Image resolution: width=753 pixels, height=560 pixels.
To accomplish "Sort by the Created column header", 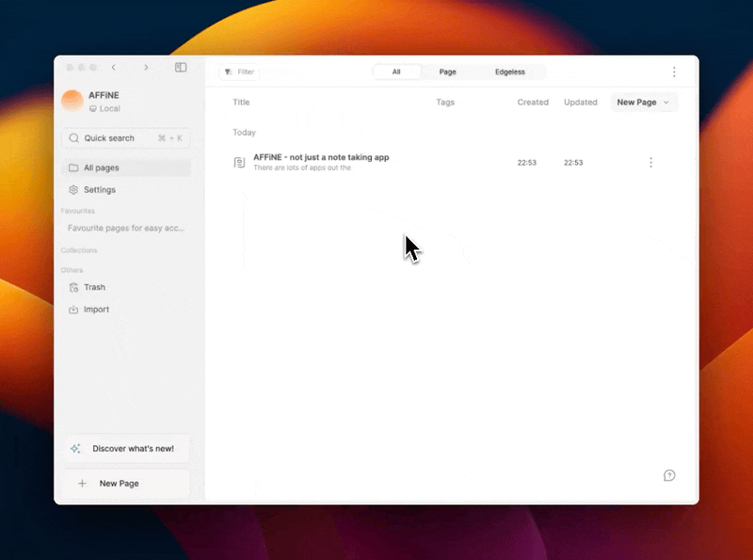I will [533, 103].
